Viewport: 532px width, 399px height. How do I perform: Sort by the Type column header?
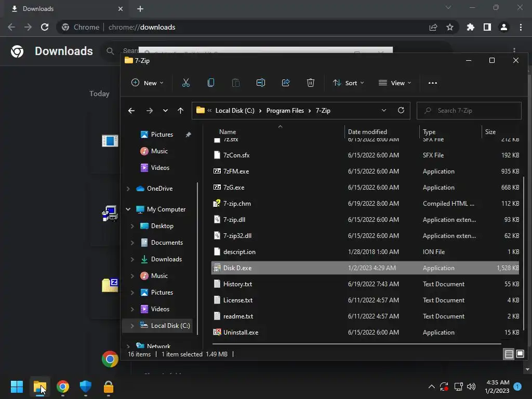pos(429,131)
